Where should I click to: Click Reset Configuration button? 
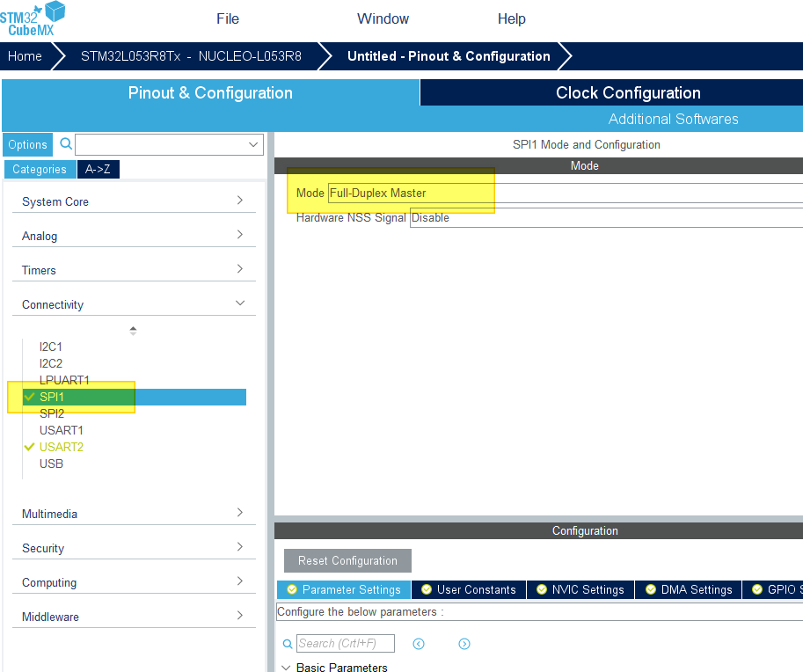pyautogui.click(x=347, y=561)
